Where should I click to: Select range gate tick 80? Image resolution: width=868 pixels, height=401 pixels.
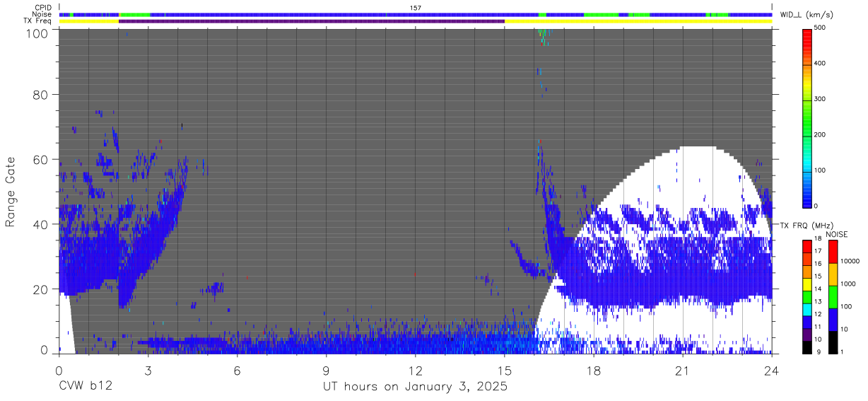[x=40, y=94]
